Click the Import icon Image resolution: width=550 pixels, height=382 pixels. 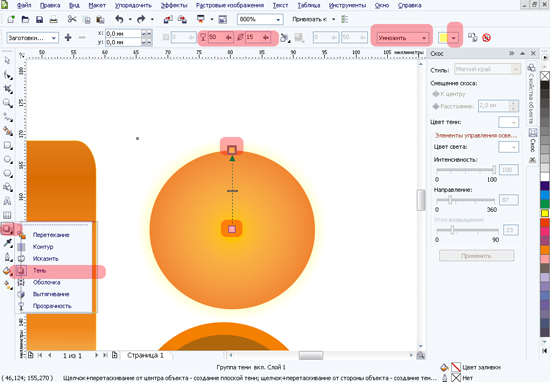click(168, 19)
